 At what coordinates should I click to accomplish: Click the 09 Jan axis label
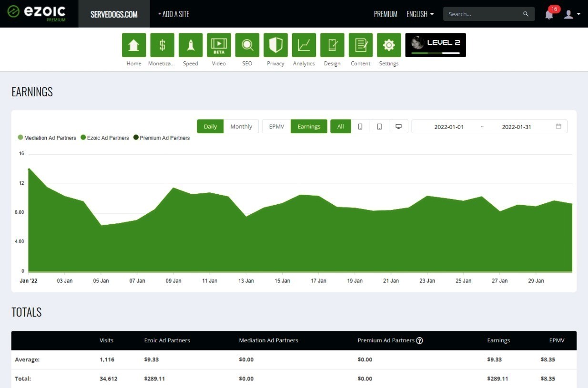pos(173,281)
